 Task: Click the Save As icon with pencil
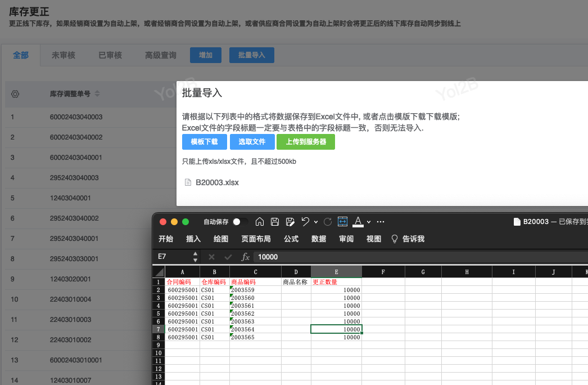(x=290, y=222)
